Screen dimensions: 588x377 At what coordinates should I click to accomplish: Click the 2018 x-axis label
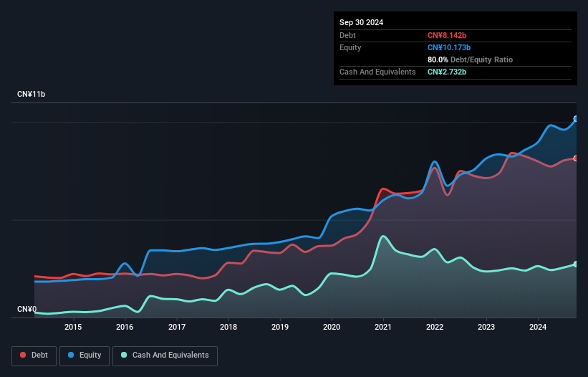point(228,327)
